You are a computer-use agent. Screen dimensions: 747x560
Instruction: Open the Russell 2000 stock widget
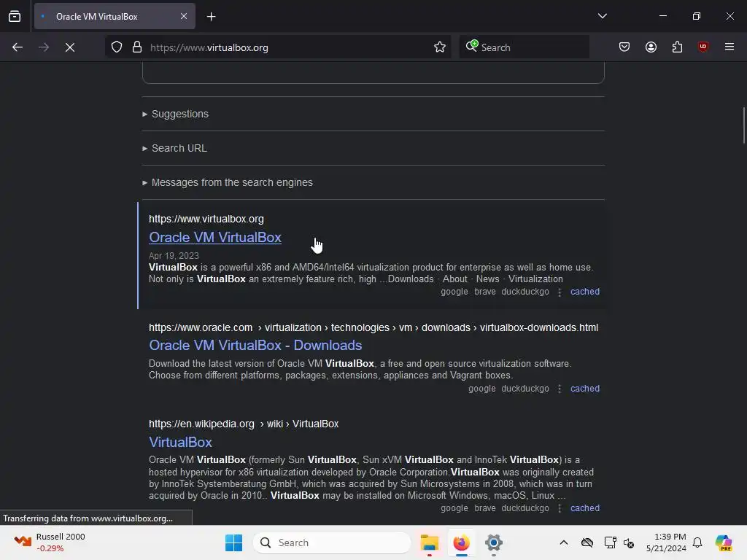pos(49,542)
